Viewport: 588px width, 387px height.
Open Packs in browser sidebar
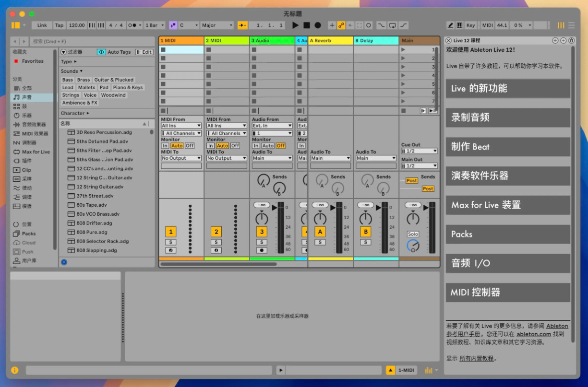click(28, 234)
